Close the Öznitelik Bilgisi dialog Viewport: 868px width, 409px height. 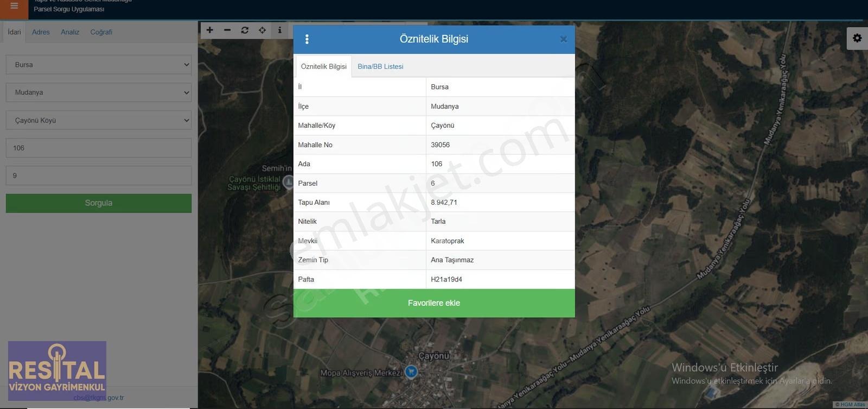563,39
